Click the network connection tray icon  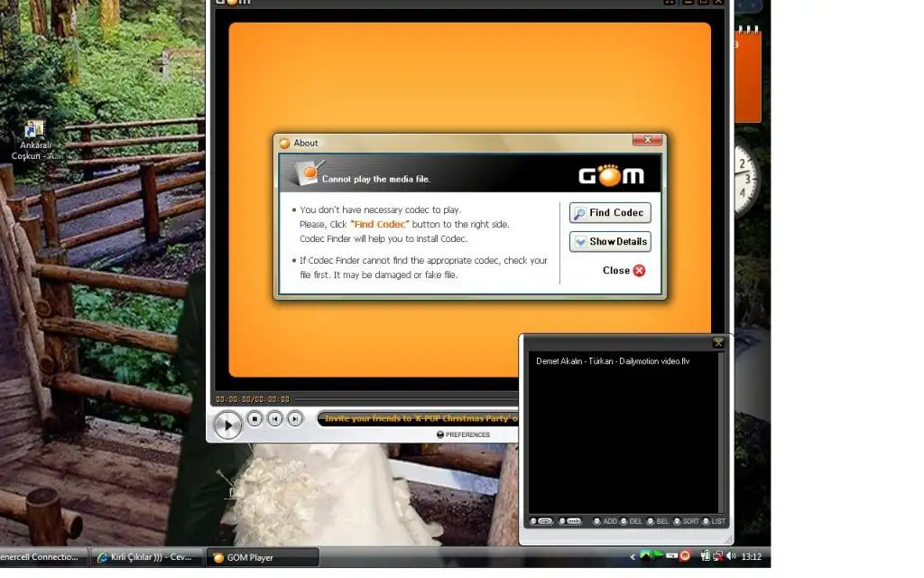pos(717,555)
